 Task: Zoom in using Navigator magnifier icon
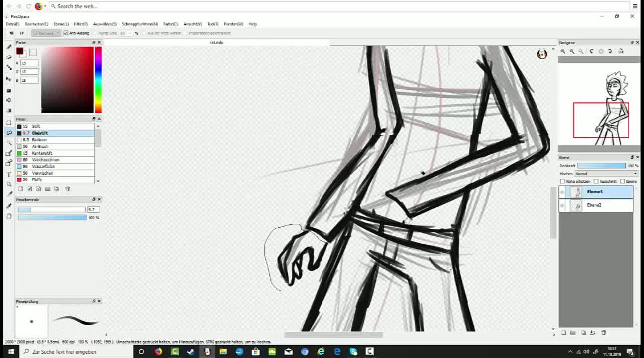point(563,51)
